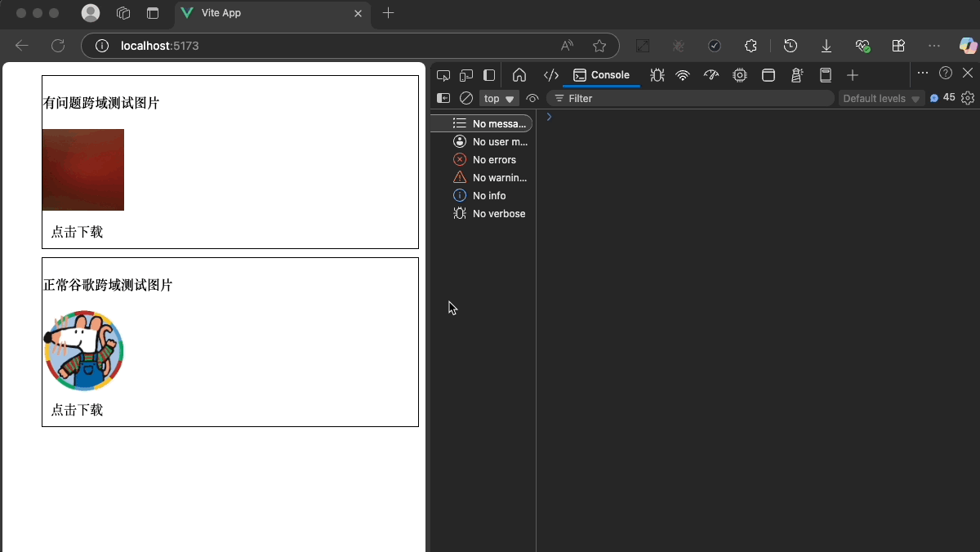Open the Extensions puzzle icon
Viewport: 980px width, 552px height.
click(751, 46)
